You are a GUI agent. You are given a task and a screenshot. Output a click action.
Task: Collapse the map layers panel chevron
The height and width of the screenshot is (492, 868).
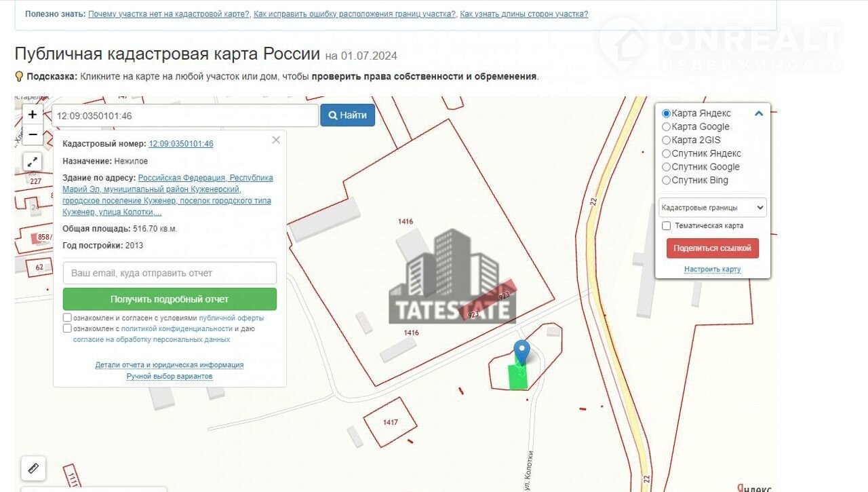(x=759, y=113)
